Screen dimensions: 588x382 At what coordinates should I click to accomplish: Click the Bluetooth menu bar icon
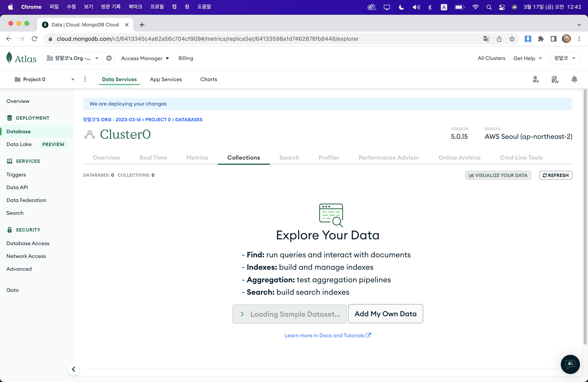coord(430,7)
